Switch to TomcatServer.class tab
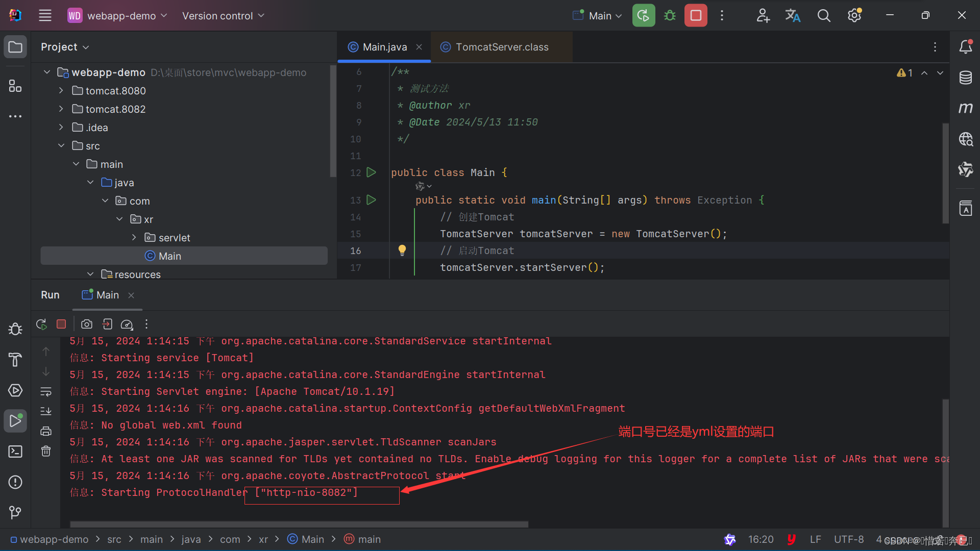The image size is (980, 551). [x=501, y=47]
